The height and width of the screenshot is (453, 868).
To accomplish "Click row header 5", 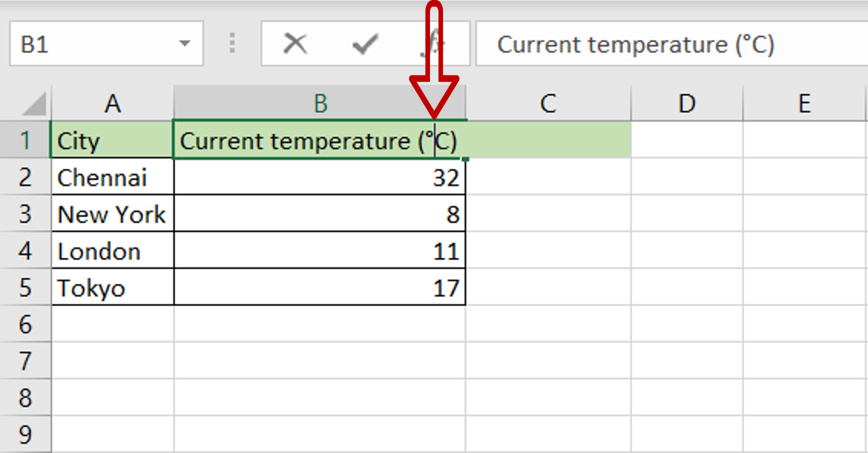I will (25, 288).
